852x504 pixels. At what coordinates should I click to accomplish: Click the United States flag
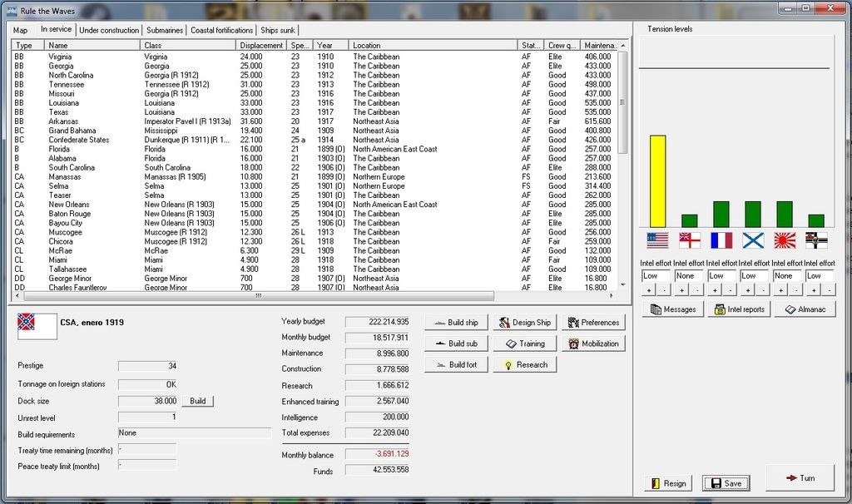[657, 240]
